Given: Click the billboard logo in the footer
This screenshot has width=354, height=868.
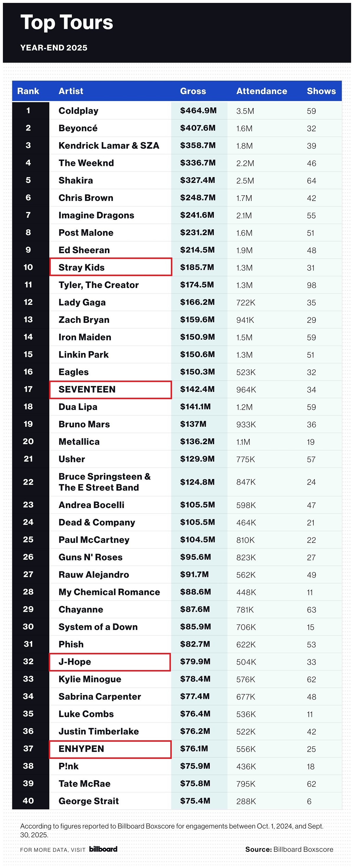Looking at the screenshot, I should 103,849.
